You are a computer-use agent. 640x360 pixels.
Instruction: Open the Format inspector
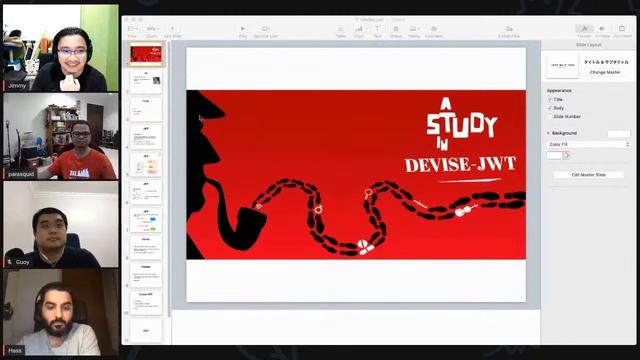tap(584, 29)
